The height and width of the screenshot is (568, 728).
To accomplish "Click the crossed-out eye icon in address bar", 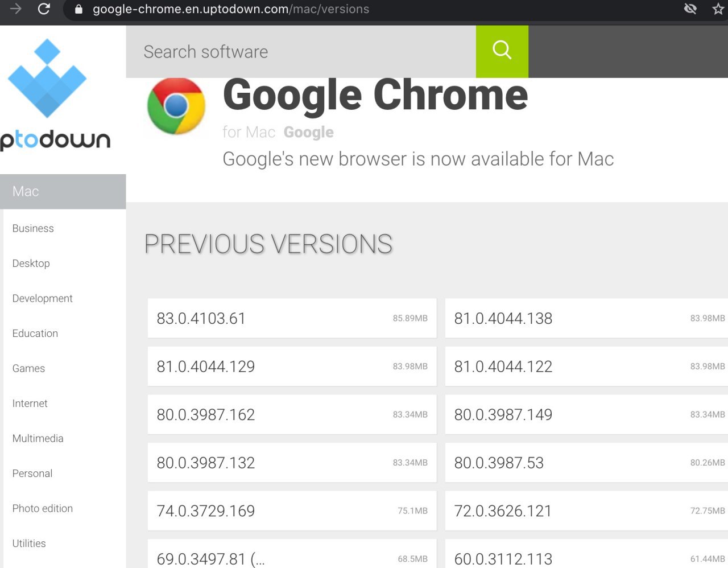I will [690, 9].
